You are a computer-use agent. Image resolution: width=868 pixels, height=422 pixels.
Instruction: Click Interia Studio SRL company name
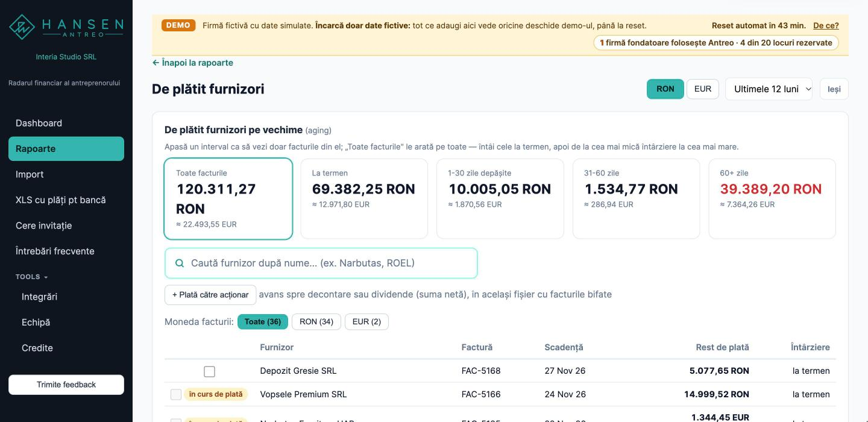click(66, 57)
